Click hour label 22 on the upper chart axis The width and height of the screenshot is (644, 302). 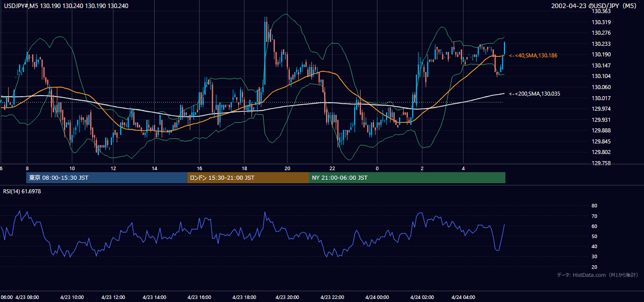[332, 168]
